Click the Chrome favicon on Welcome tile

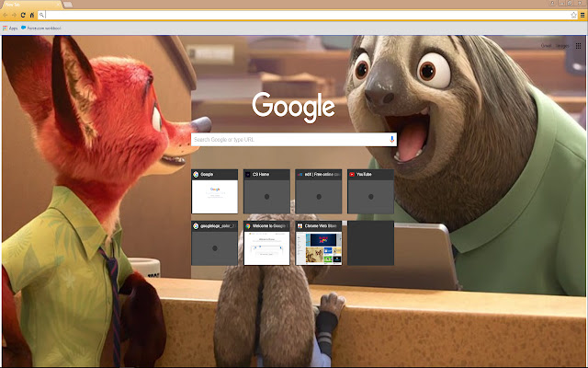[x=248, y=226]
